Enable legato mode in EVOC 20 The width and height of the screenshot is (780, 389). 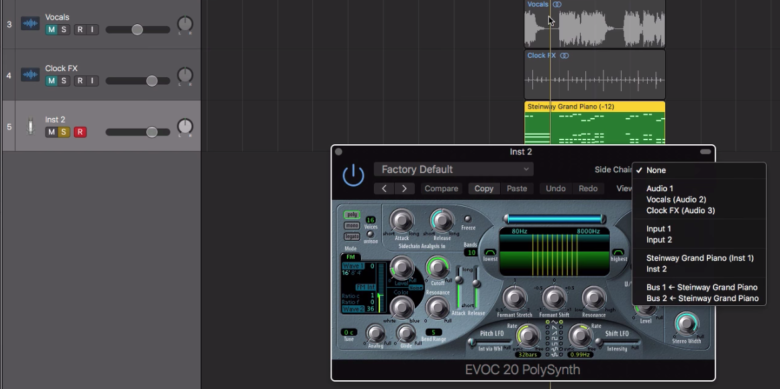352,237
